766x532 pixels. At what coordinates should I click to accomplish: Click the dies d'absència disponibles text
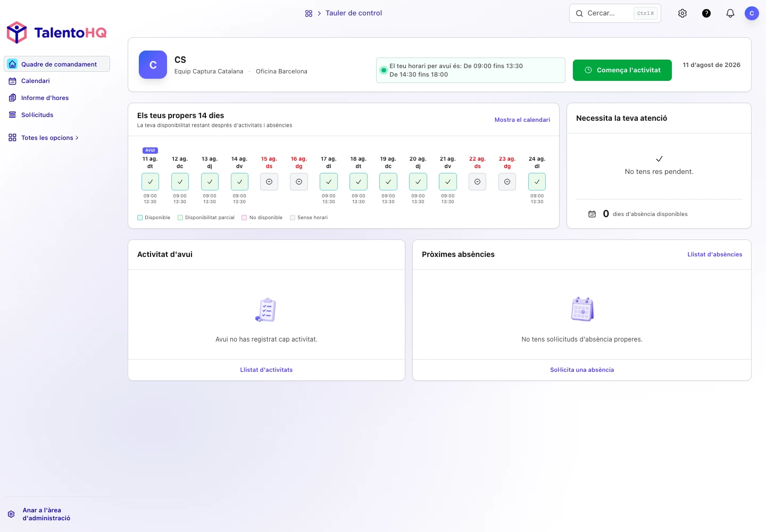(650, 214)
